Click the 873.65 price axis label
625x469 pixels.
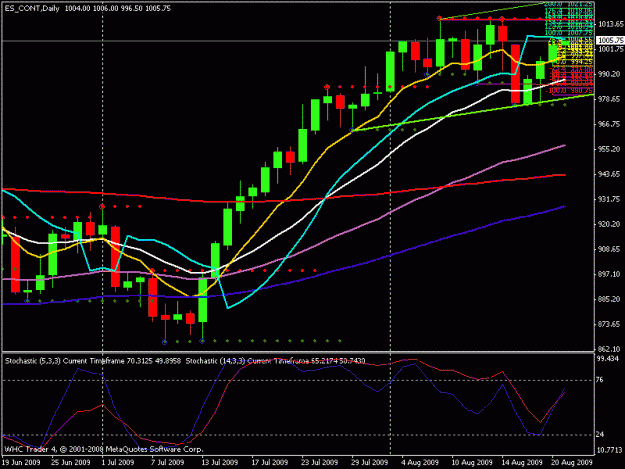click(609, 324)
